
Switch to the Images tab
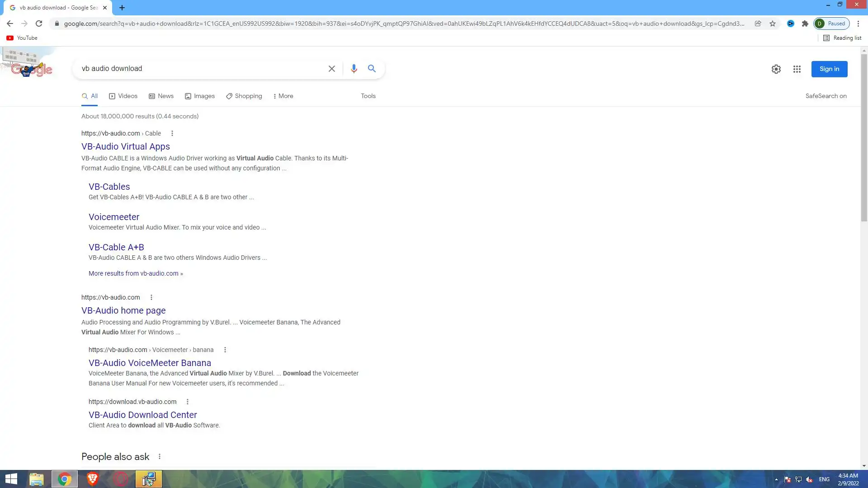[x=200, y=96]
